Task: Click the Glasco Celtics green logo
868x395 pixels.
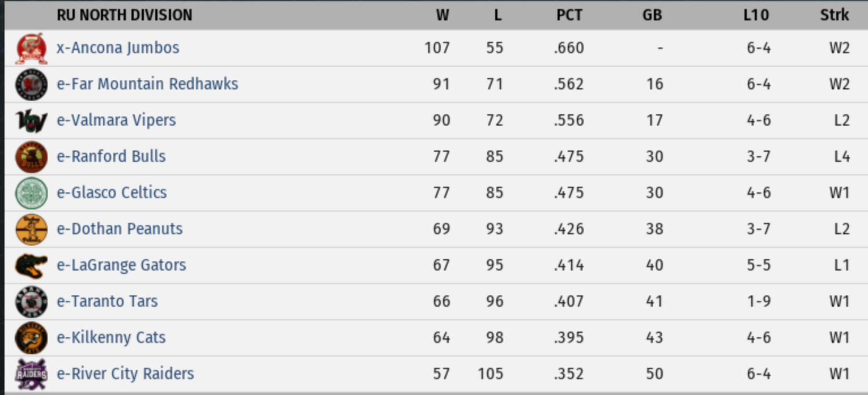Action: [x=31, y=193]
